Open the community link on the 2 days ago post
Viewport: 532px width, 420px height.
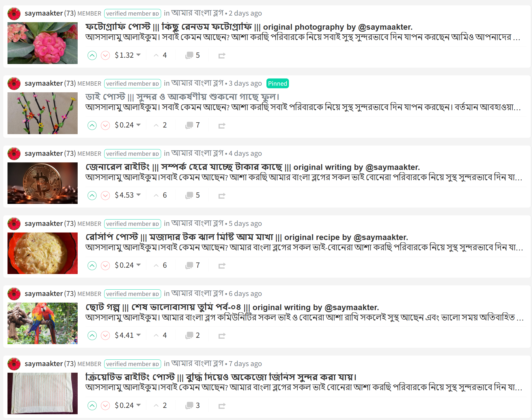click(x=197, y=13)
